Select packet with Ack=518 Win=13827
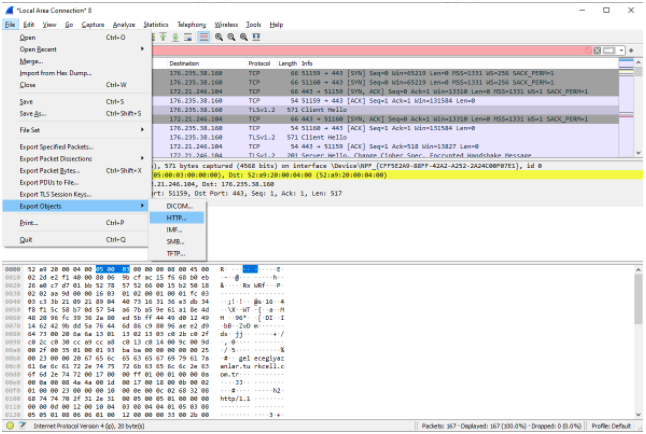The image size is (646, 434). point(385,147)
